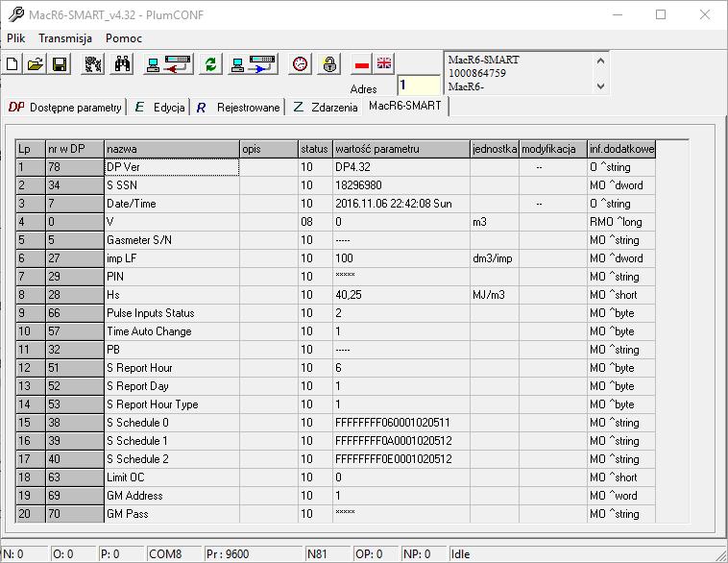Refresh parameters with green arrows icon
The width and height of the screenshot is (728, 563).
pos(210,64)
